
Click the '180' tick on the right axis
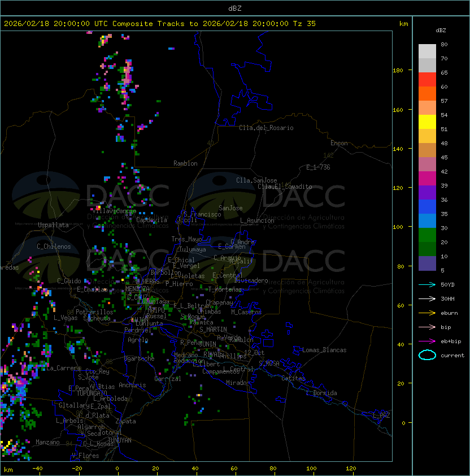pyautogui.click(x=398, y=71)
